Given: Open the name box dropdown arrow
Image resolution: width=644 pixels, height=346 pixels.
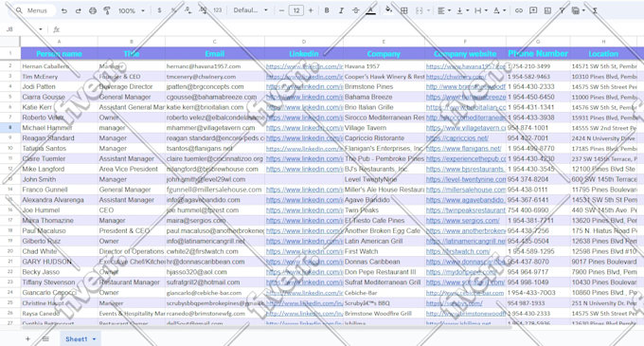Looking at the screenshot, I should (40, 29).
